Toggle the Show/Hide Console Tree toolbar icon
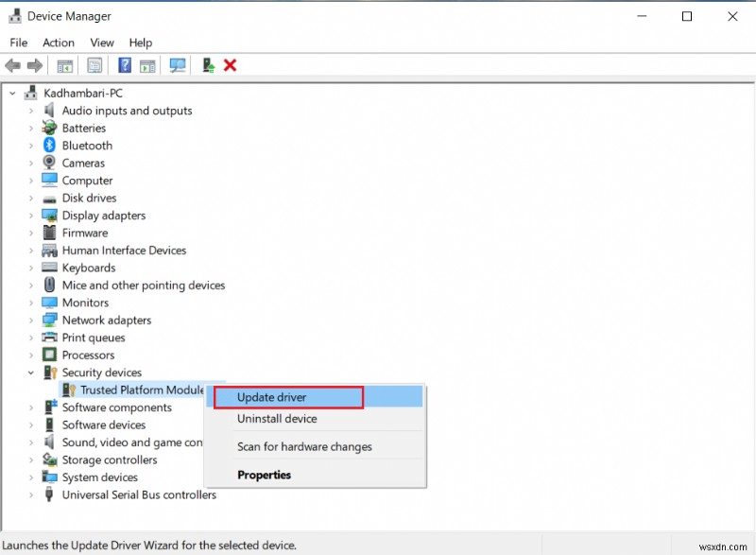 click(x=64, y=65)
